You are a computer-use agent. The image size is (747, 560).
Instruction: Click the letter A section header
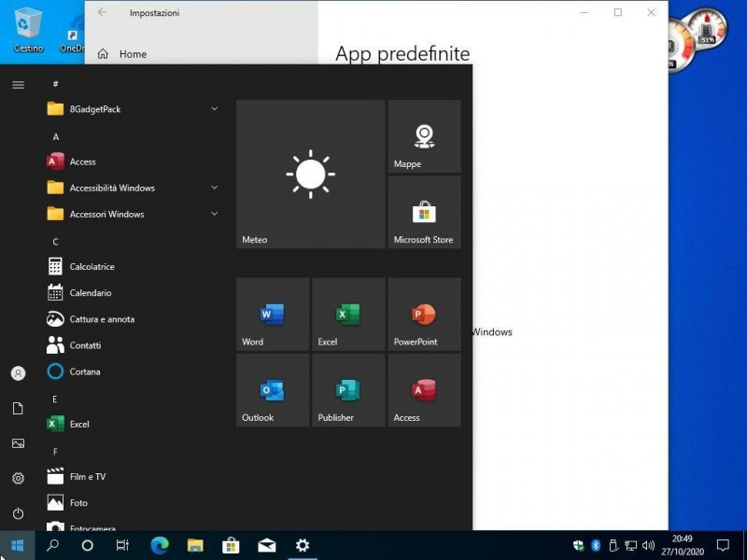tap(56, 136)
